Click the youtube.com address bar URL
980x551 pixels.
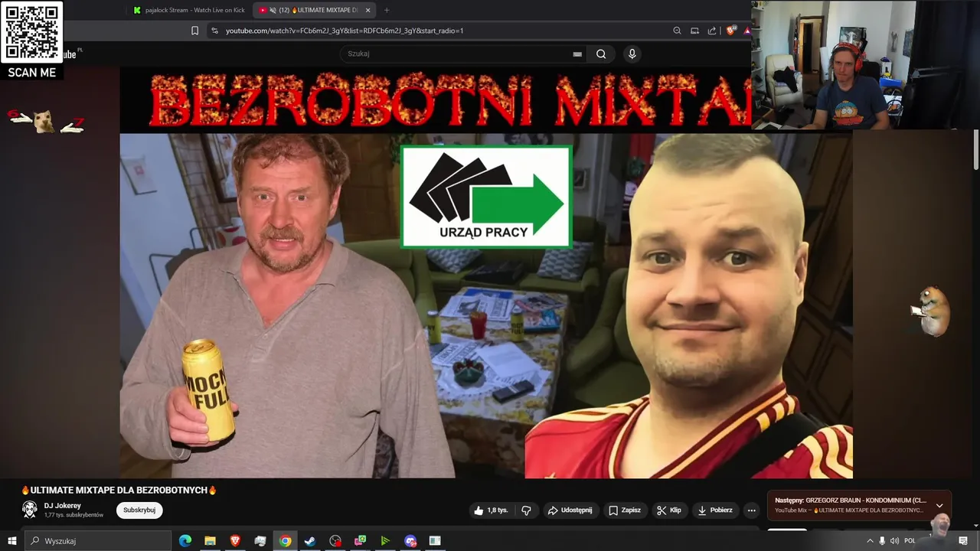click(345, 31)
